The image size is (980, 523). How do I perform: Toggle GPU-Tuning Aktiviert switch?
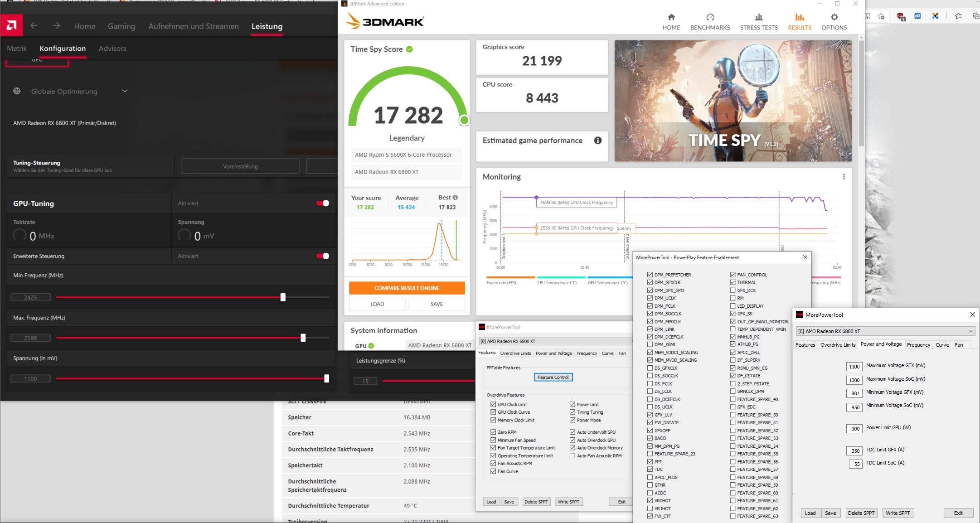323,203
